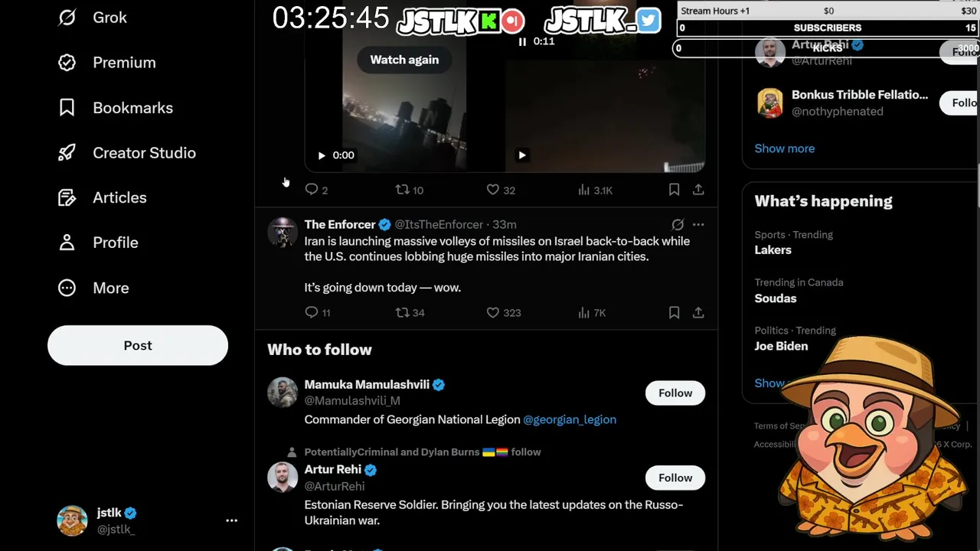Open jstlk account menu dots

click(x=231, y=520)
